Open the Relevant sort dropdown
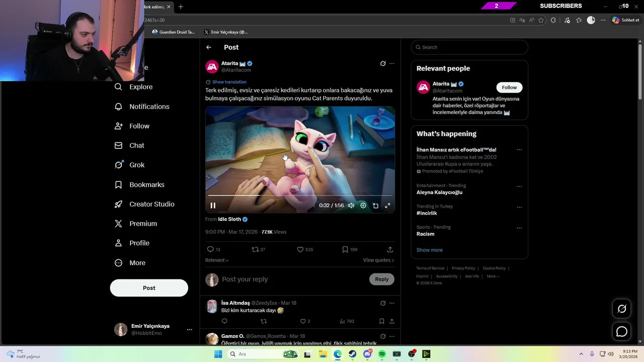644x362 pixels. tap(217, 260)
